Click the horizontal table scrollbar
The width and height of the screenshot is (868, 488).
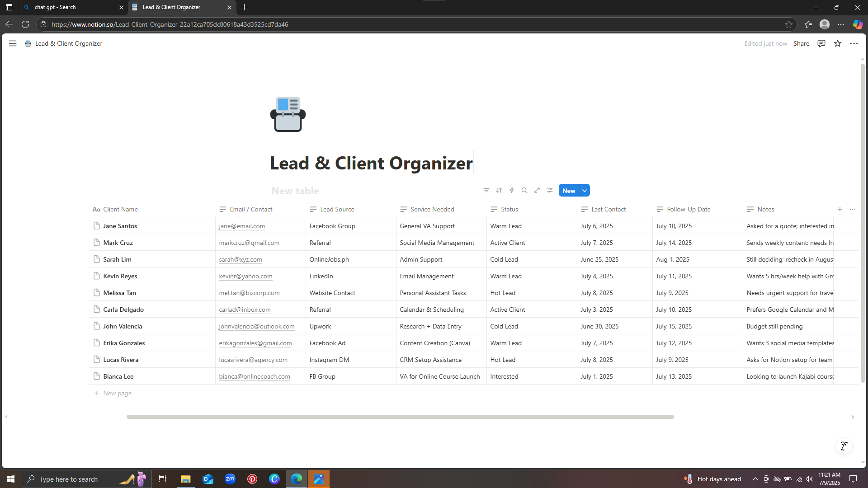click(x=400, y=417)
